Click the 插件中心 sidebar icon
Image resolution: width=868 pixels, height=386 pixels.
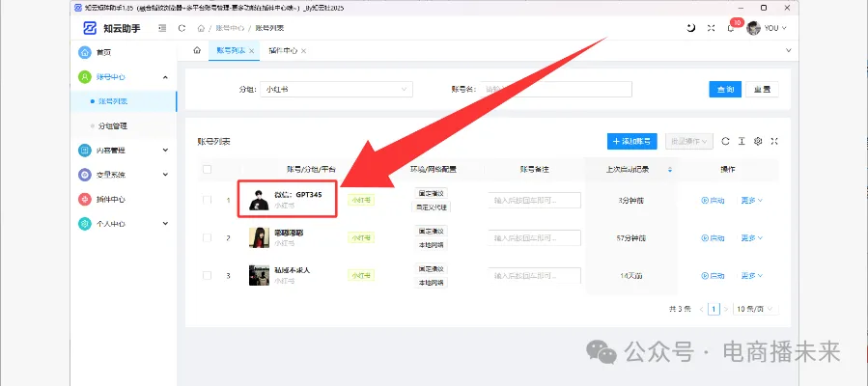pos(85,200)
